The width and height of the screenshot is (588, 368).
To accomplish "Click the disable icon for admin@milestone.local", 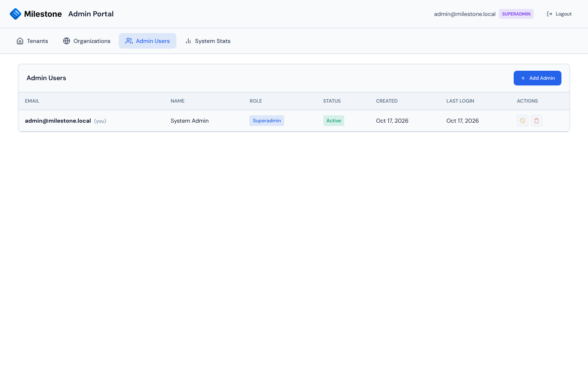I will (523, 121).
